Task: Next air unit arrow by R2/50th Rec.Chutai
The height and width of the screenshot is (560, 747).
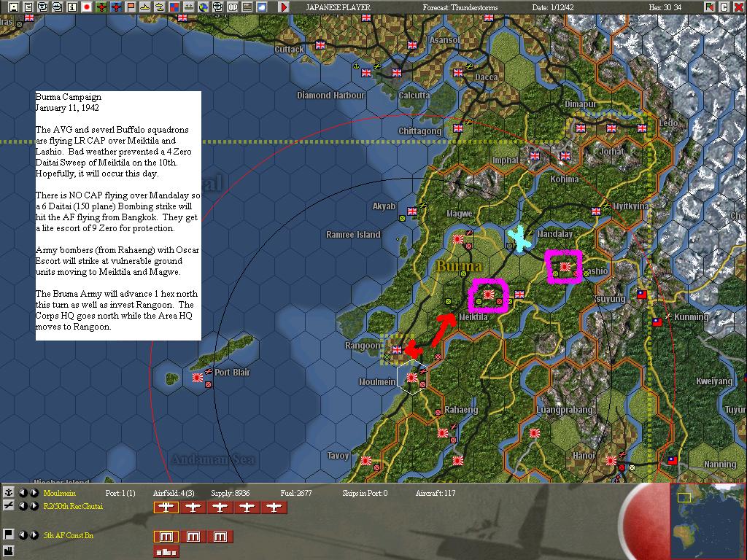Action: click(34, 506)
